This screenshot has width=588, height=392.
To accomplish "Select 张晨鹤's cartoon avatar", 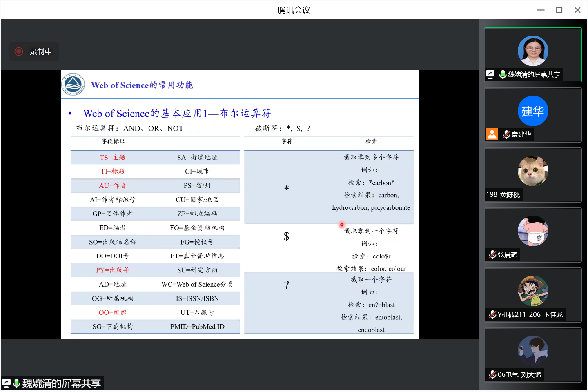I will [533, 231].
